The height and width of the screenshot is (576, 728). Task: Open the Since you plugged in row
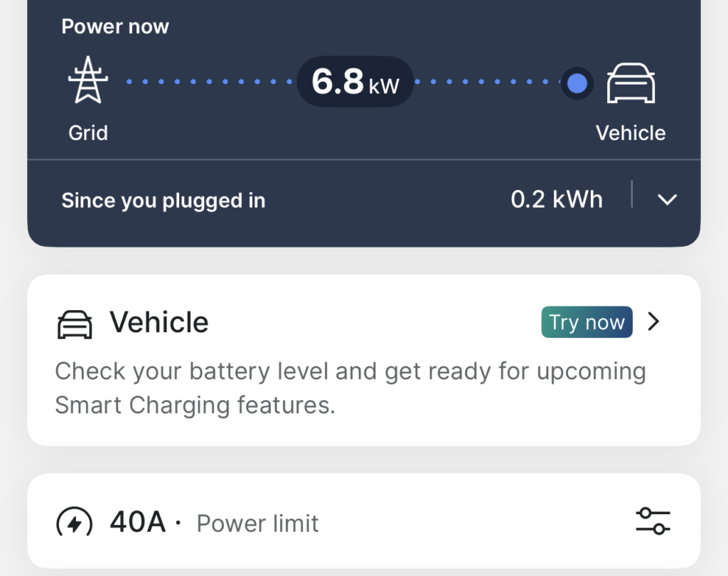tap(364, 201)
